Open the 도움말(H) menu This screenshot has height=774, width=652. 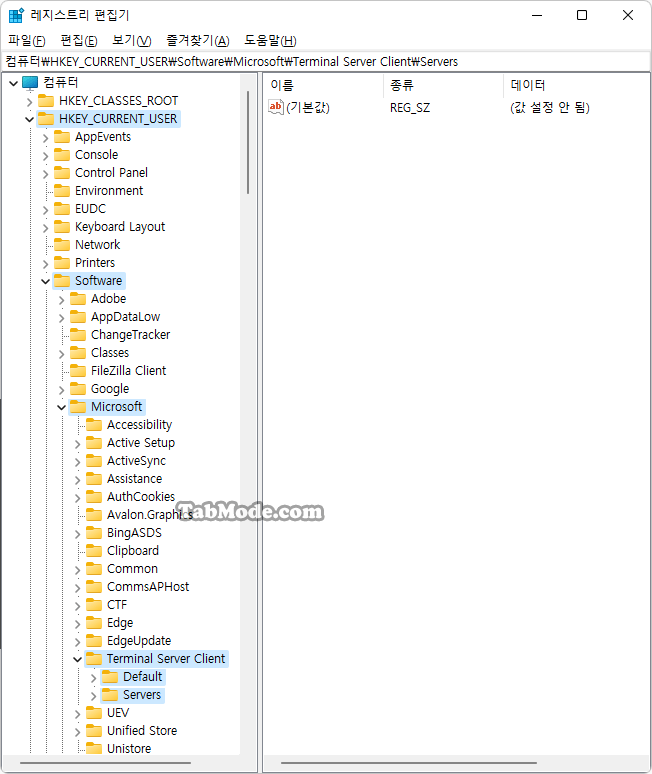coord(270,40)
